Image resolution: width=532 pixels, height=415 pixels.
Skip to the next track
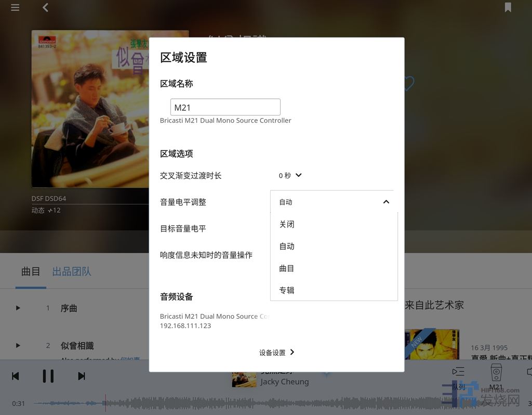pyautogui.click(x=81, y=376)
